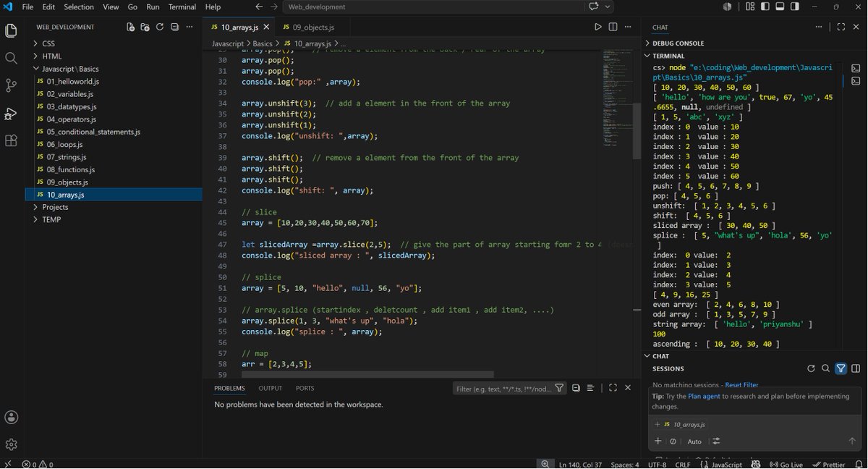Toggle the primary side bar visibility
Viewport: 868px width, 469px height.
point(765,7)
